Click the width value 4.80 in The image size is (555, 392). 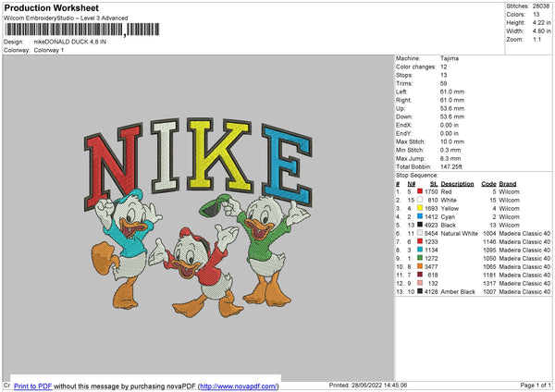coord(542,31)
